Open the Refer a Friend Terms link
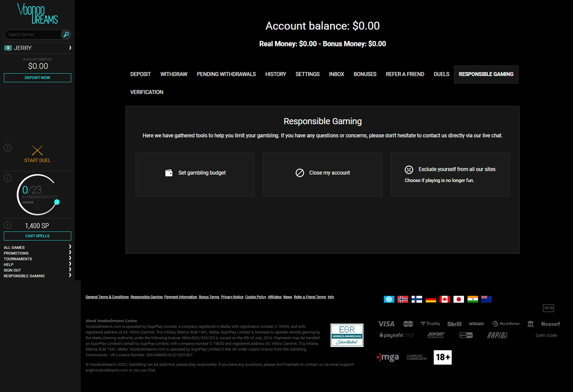Image resolution: width=573 pixels, height=392 pixels. (310, 297)
